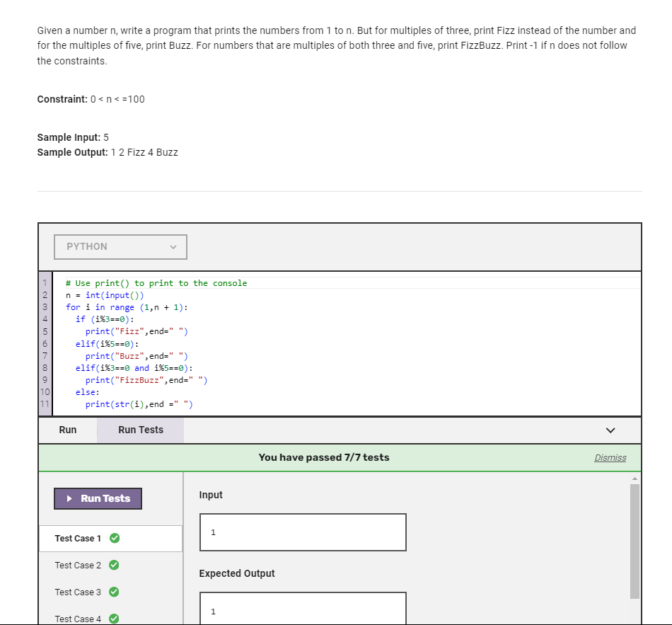Viewport: 672px width, 625px height.
Task: Click the green checkmark next to Test Case 2
Action: [x=113, y=565]
